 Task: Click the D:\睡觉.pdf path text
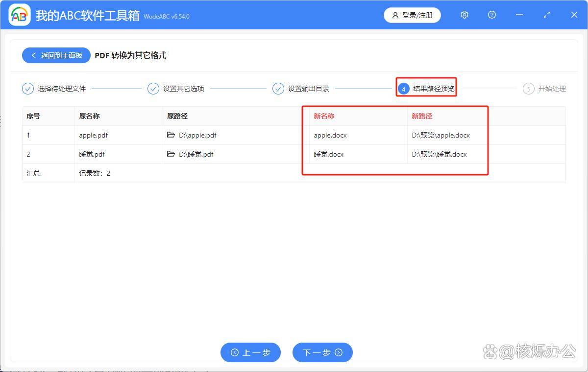[196, 154]
